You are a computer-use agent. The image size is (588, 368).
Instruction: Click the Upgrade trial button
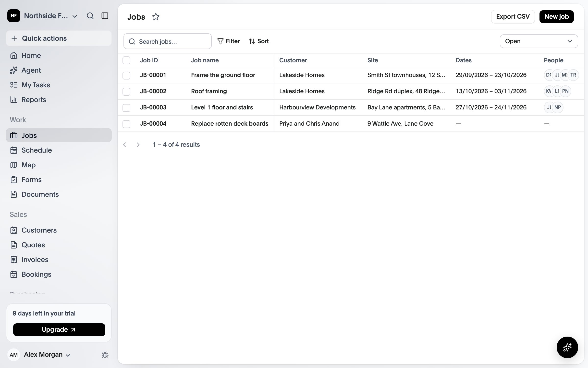(x=59, y=329)
